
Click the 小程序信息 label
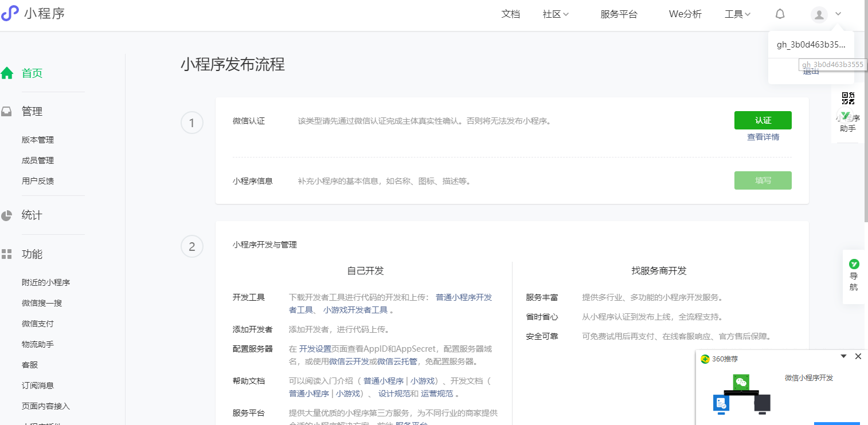point(253,181)
